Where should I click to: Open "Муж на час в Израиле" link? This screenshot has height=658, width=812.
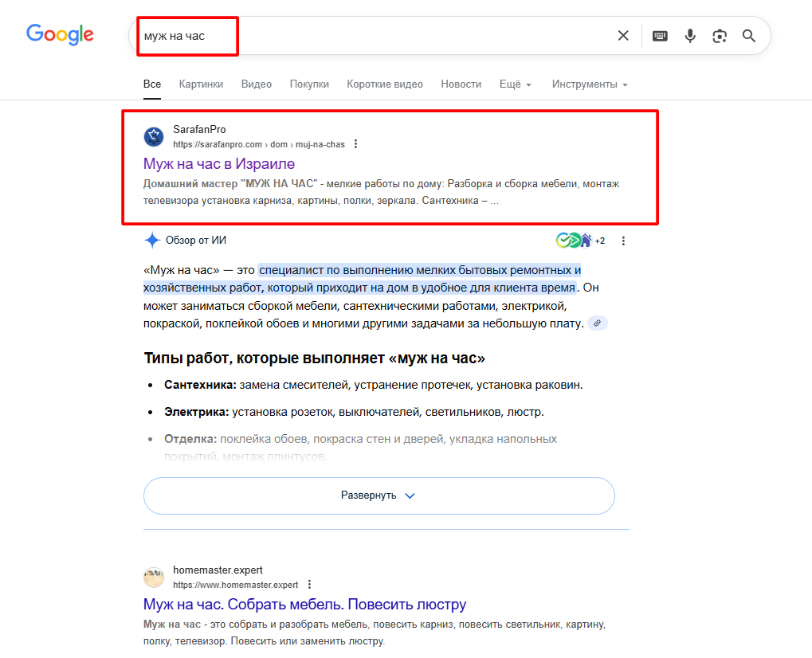[x=219, y=164]
